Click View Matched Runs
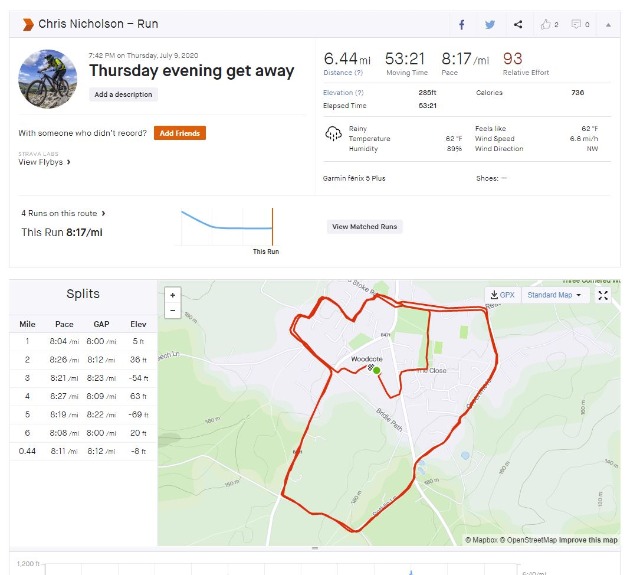640x575 pixels. pos(364,226)
